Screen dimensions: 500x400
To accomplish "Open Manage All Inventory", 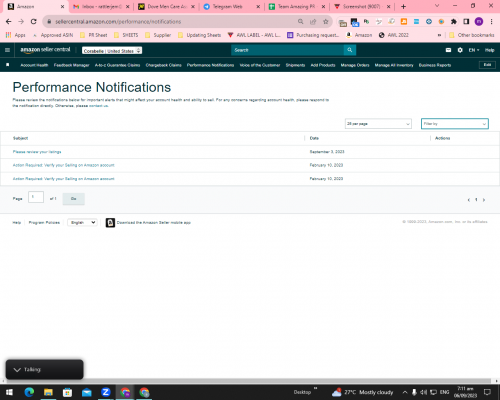I will click(x=394, y=65).
